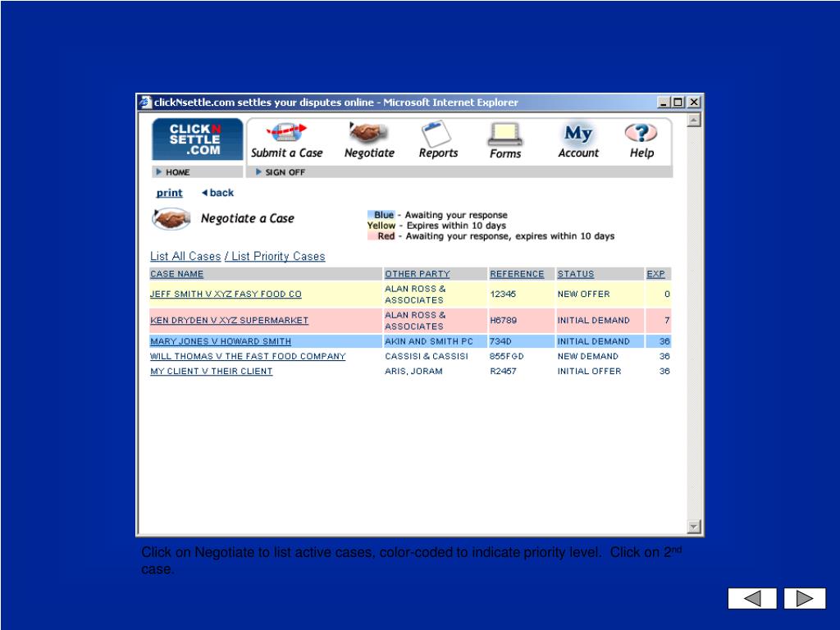
Task: Maximize the Internet Explorer window
Action: 678,102
